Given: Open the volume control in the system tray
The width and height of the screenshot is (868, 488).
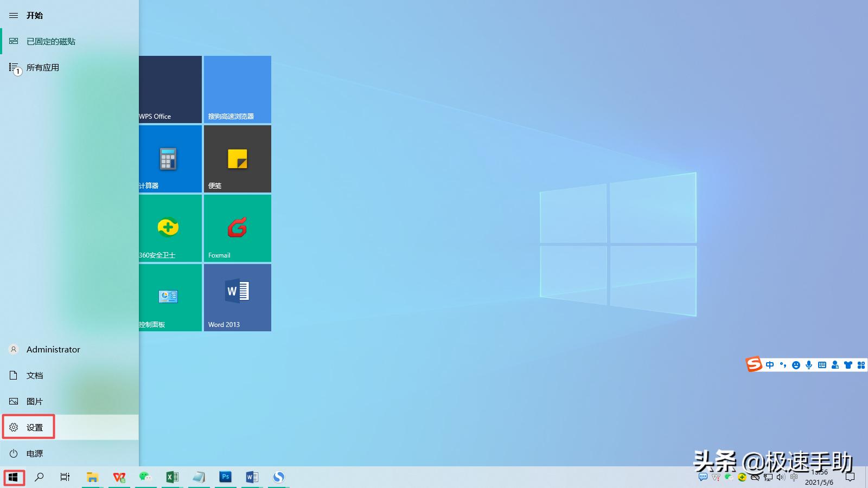Looking at the screenshot, I should tap(780, 478).
